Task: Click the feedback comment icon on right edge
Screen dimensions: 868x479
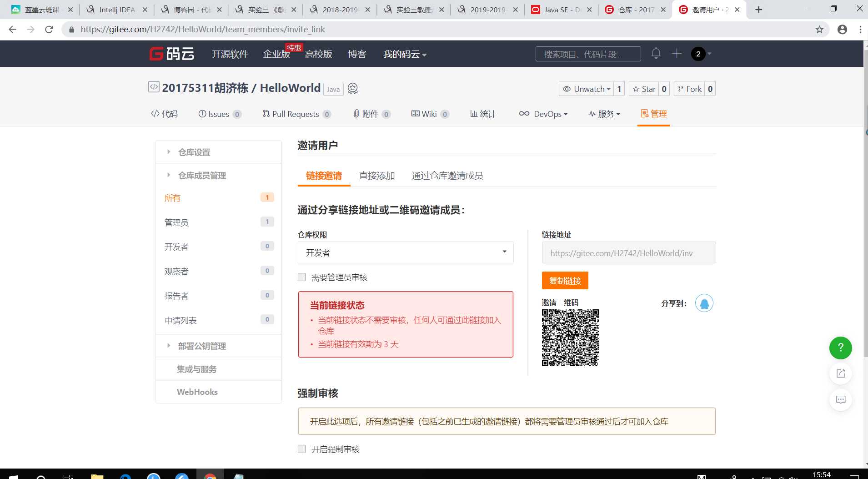Action: (x=840, y=399)
